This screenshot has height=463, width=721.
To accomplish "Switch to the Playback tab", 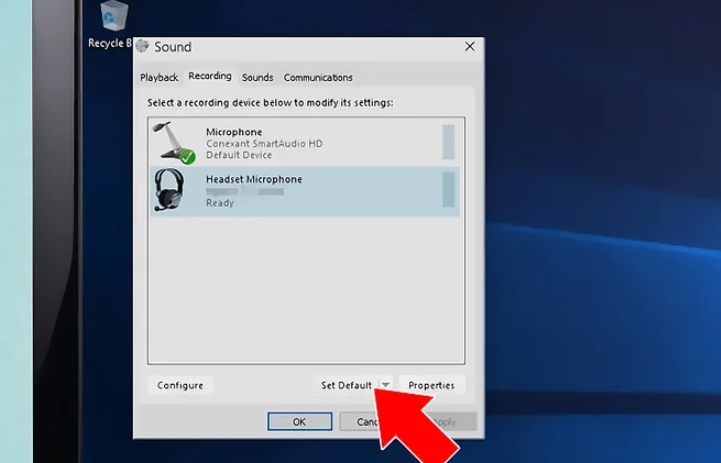I will pyautogui.click(x=159, y=78).
